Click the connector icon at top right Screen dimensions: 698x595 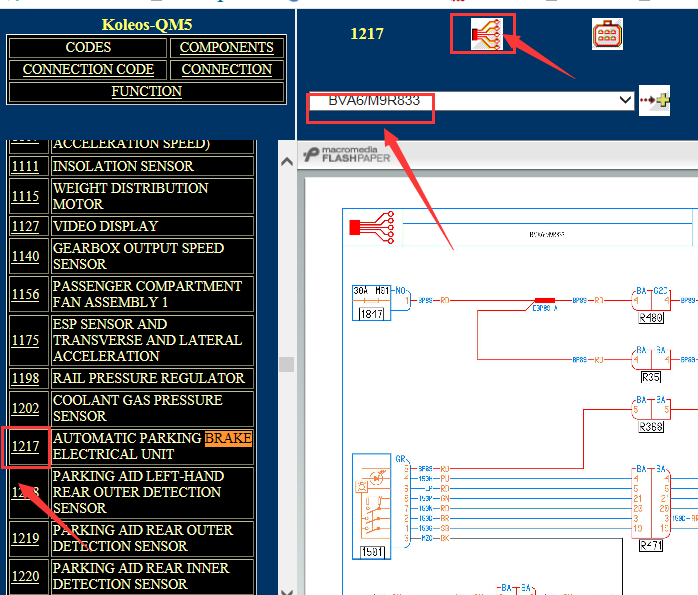pos(607,34)
